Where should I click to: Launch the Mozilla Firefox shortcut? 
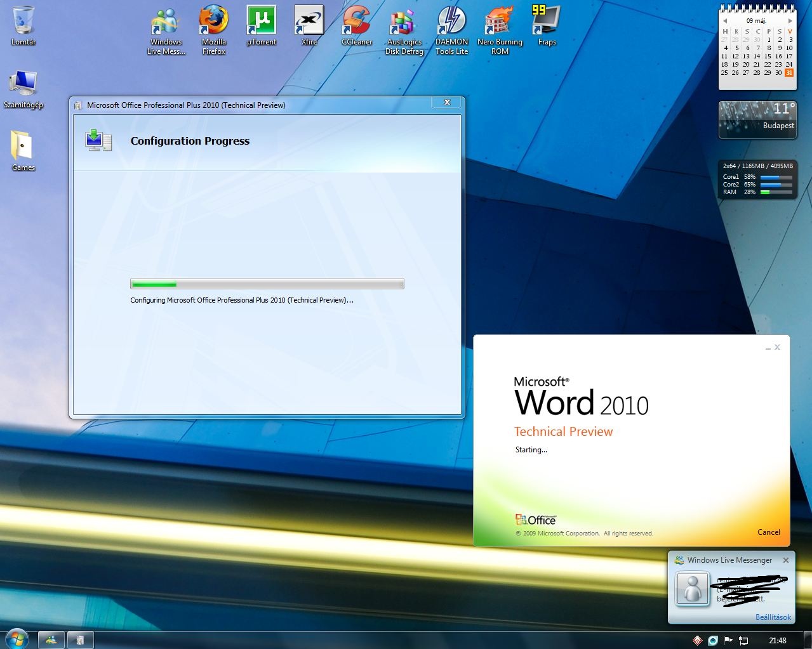coord(214,30)
